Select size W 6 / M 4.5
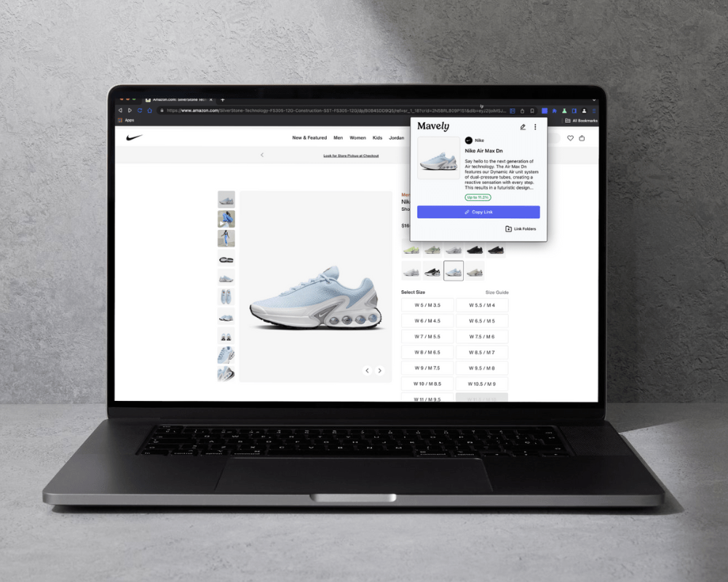728x582 pixels. click(427, 321)
